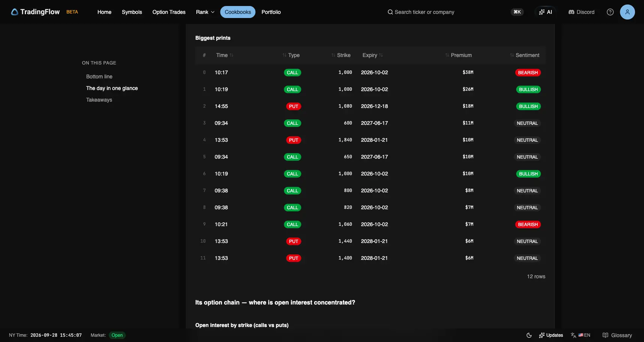
Task: Click Open interest by strike heading
Action: point(242,325)
